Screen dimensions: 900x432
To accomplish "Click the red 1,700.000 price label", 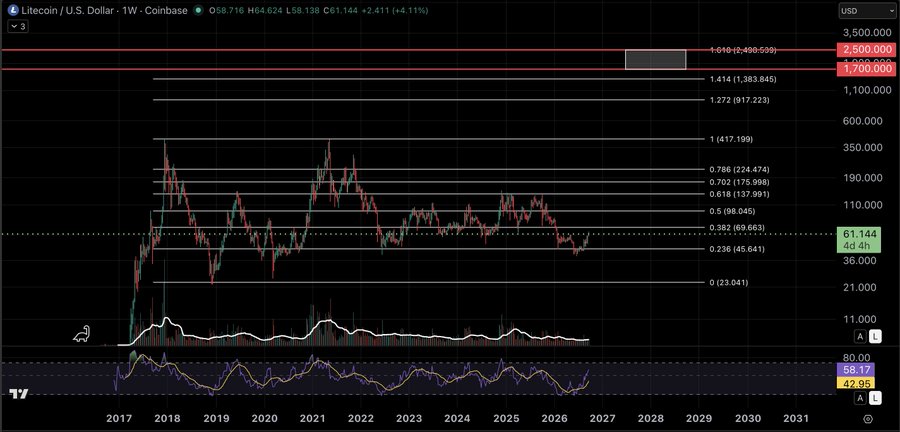I will (866, 69).
